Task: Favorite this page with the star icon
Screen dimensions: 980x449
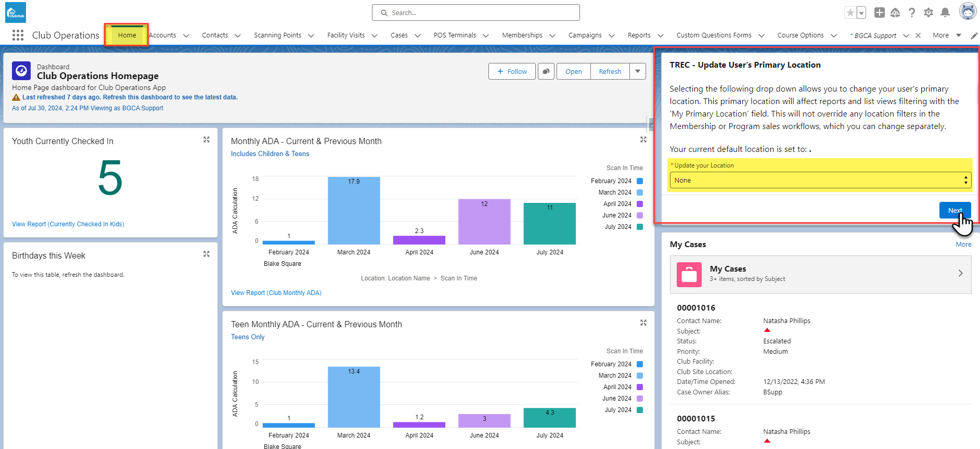Action: (x=850, y=12)
